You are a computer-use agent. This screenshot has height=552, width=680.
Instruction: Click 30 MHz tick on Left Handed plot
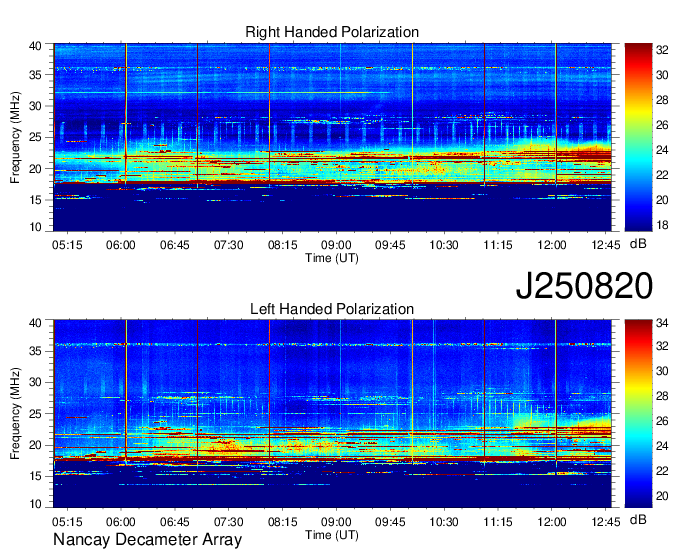pos(35,382)
